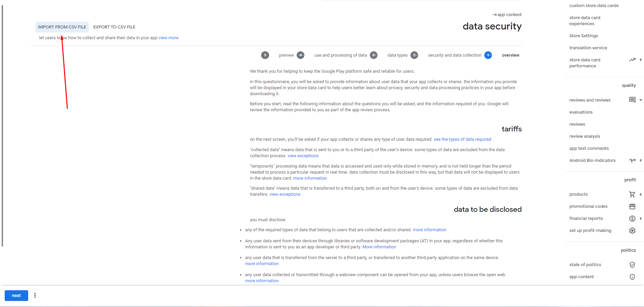Click the reviews and reviews comment icon
The height and width of the screenshot is (307, 644).
pyautogui.click(x=632, y=100)
